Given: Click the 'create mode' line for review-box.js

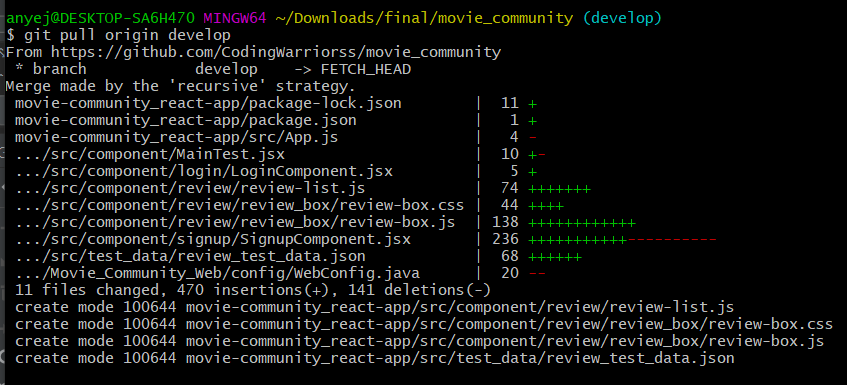Looking at the screenshot, I should [420, 341].
